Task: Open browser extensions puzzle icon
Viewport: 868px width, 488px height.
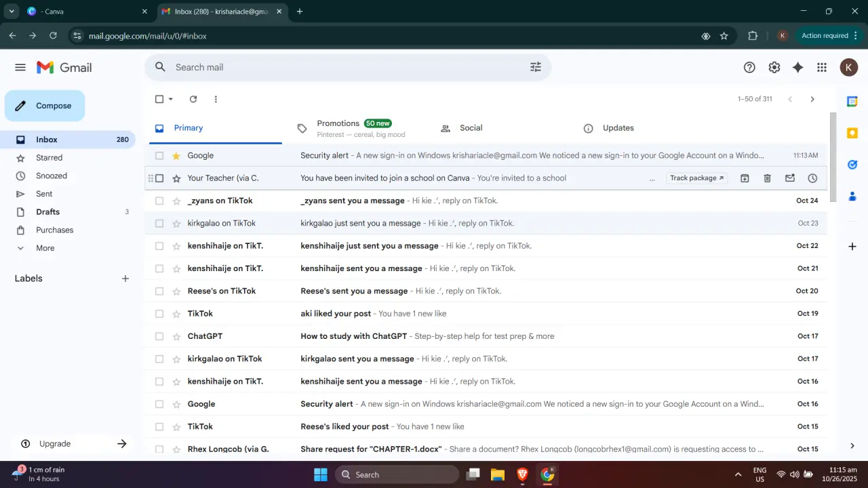Action: [753, 36]
